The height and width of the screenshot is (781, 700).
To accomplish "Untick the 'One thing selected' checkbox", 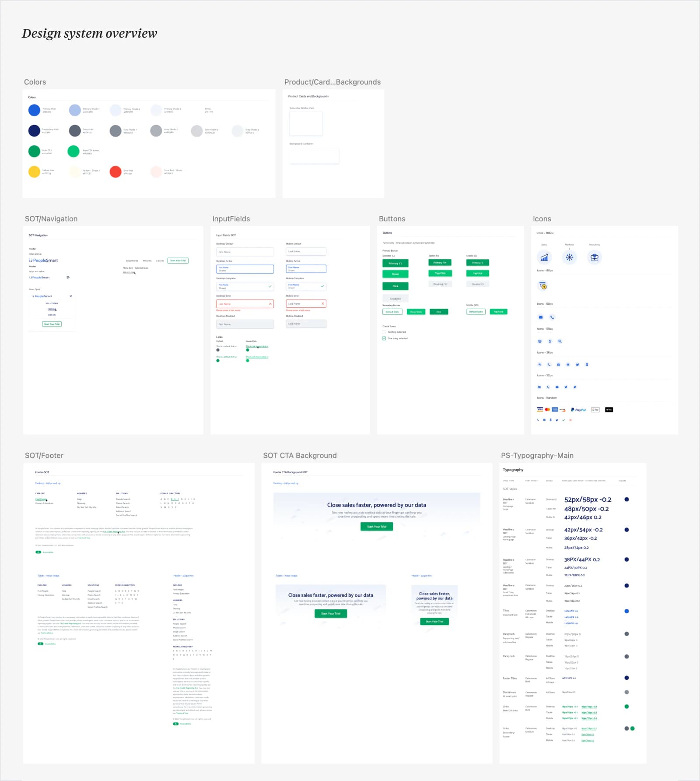I will 384,338.
